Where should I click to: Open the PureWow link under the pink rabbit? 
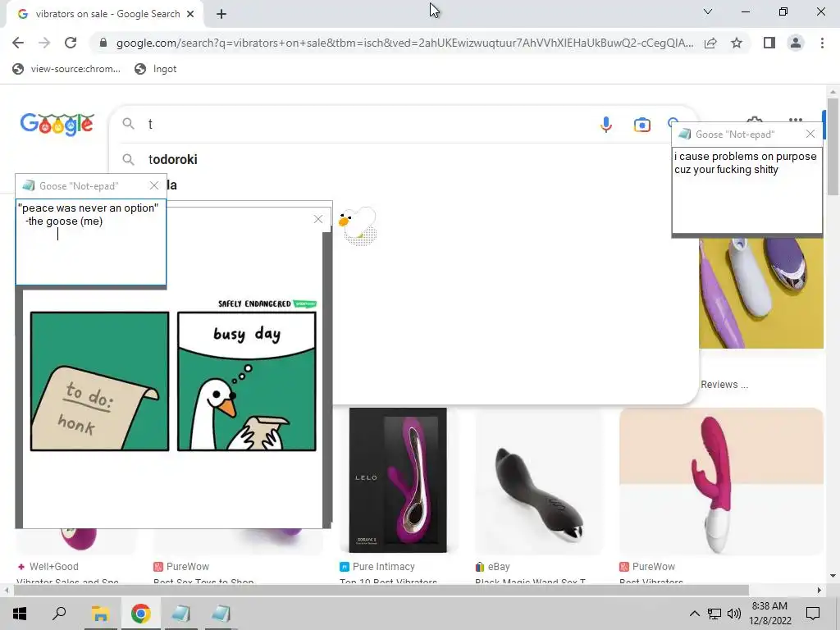tap(647, 566)
